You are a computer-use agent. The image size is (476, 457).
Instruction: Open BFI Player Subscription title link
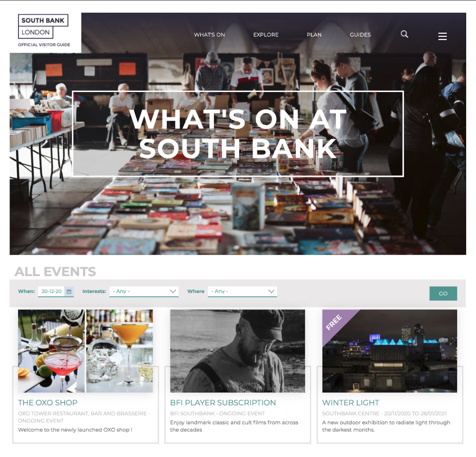click(x=223, y=403)
